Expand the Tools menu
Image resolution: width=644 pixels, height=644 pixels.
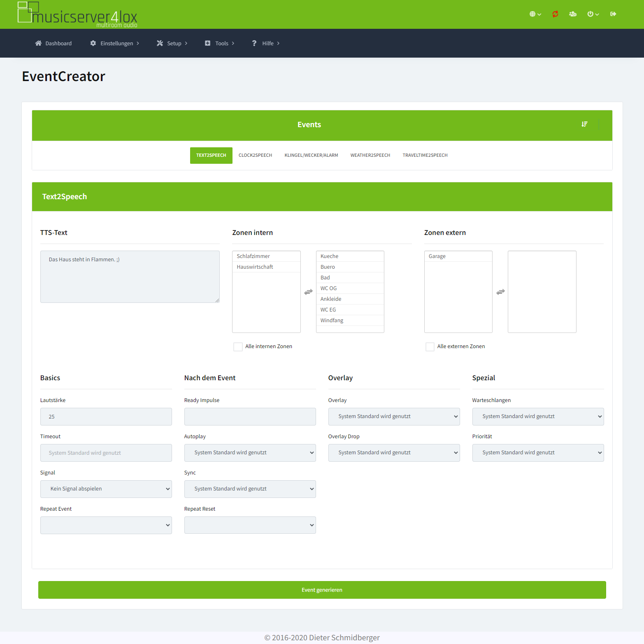tap(220, 43)
